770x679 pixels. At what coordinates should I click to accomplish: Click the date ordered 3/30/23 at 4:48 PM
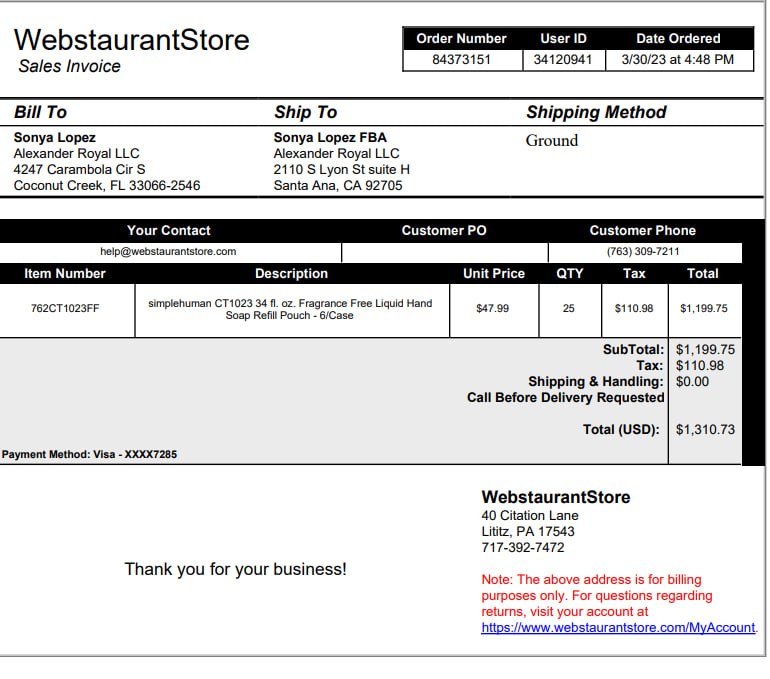point(678,60)
